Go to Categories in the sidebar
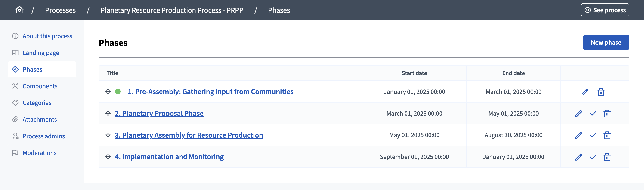644x190 pixels. [x=37, y=103]
